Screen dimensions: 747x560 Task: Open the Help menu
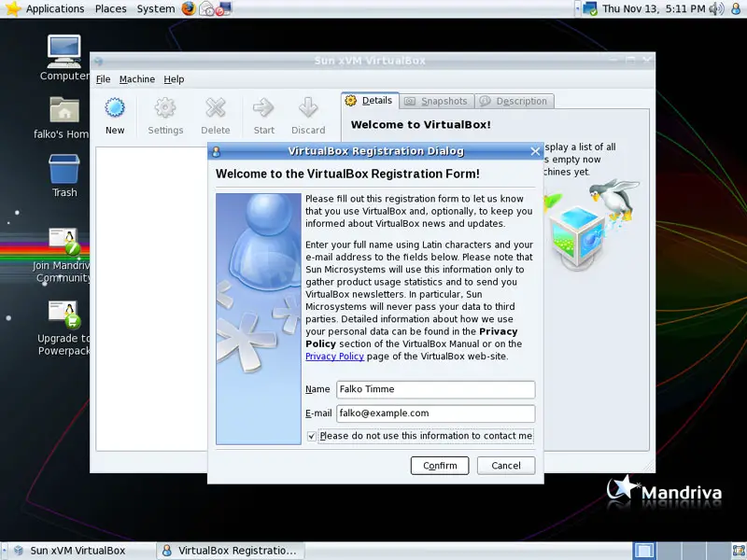click(174, 79)
